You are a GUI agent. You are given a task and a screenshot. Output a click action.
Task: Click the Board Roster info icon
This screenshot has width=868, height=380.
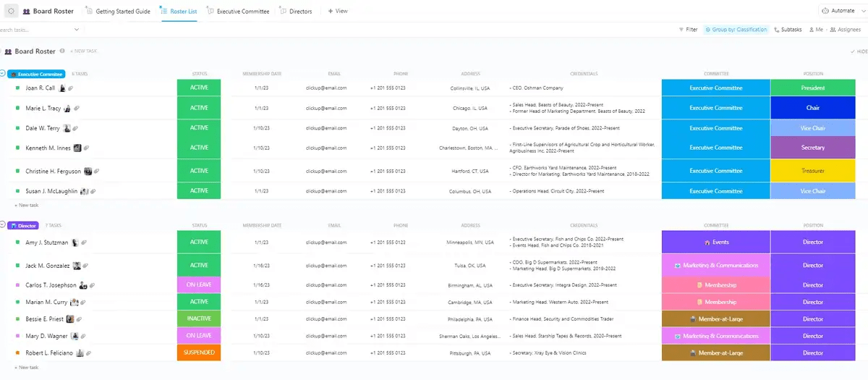(x=62, y=51)
